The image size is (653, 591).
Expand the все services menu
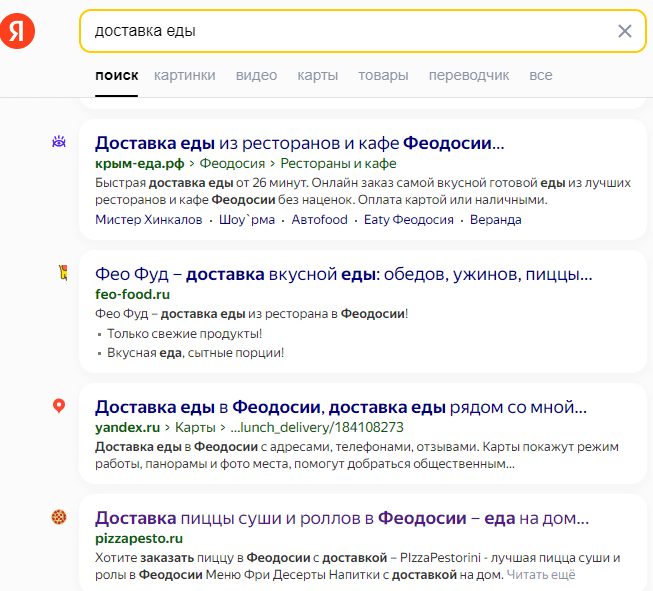point(541,75)
